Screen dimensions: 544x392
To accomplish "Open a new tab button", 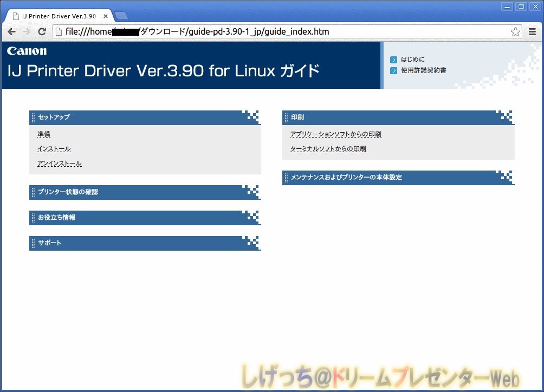I will point(121,16).
